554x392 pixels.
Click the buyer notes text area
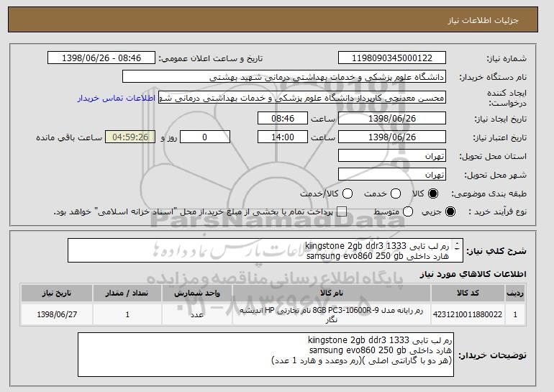point(265,355)
